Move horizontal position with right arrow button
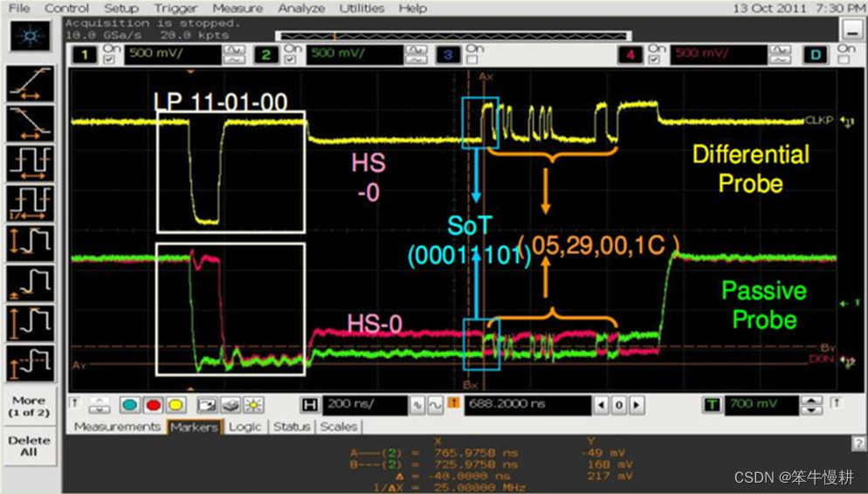This screenshot has height=494, width=868. (637, 406)
